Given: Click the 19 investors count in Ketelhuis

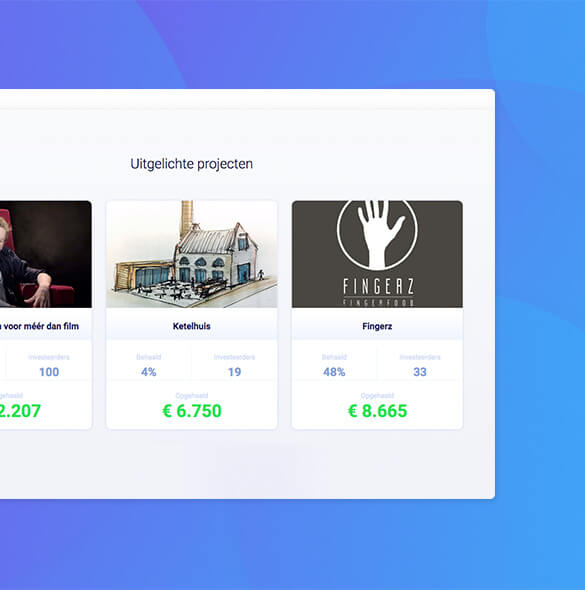Looking at the screenshot, I should [234, 372].
